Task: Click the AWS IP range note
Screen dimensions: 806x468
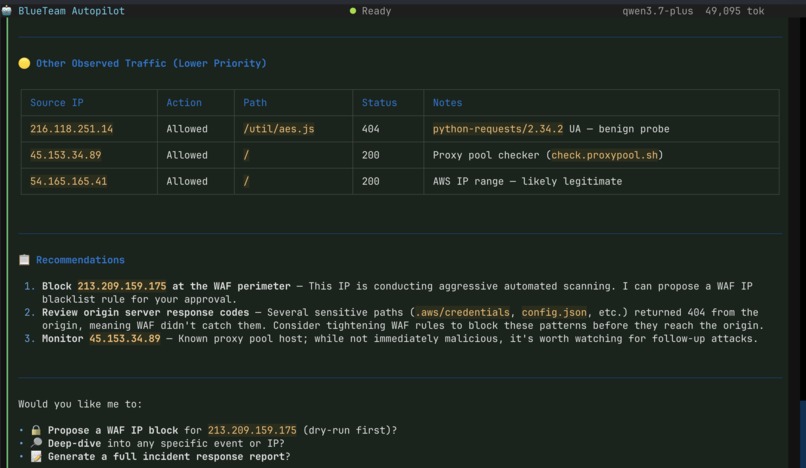Action: (527, 181)
